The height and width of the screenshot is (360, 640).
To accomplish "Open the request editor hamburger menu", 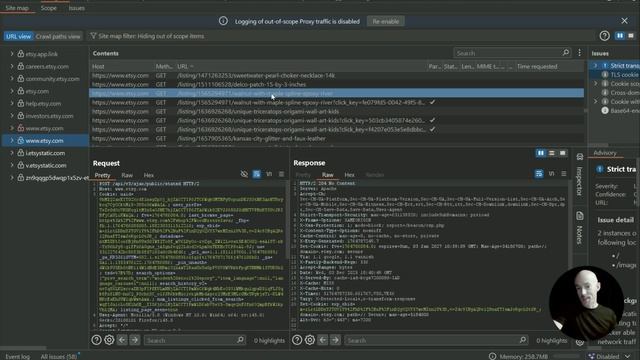I will pyautogui.click(x=281, y=174).
